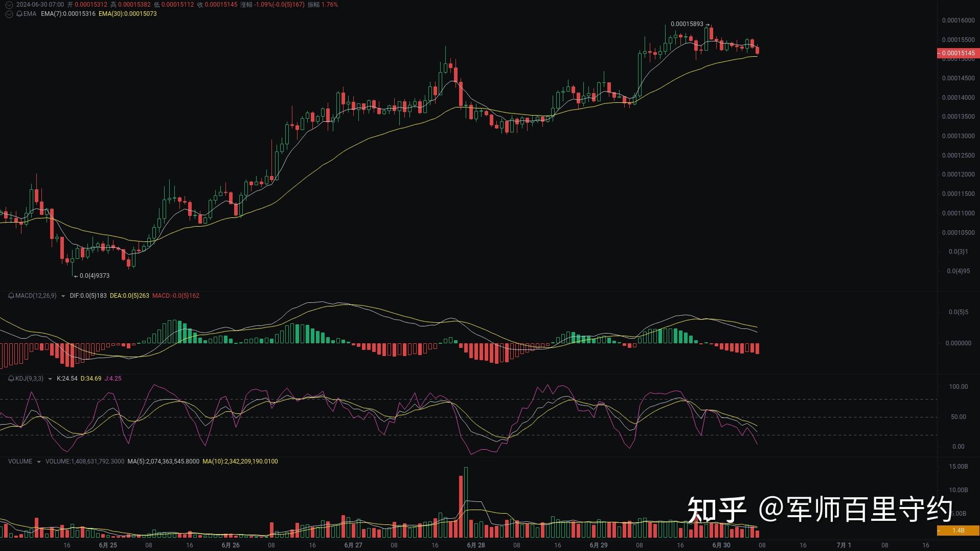Click the KDJ(9,3,3) indicator label

29,379
